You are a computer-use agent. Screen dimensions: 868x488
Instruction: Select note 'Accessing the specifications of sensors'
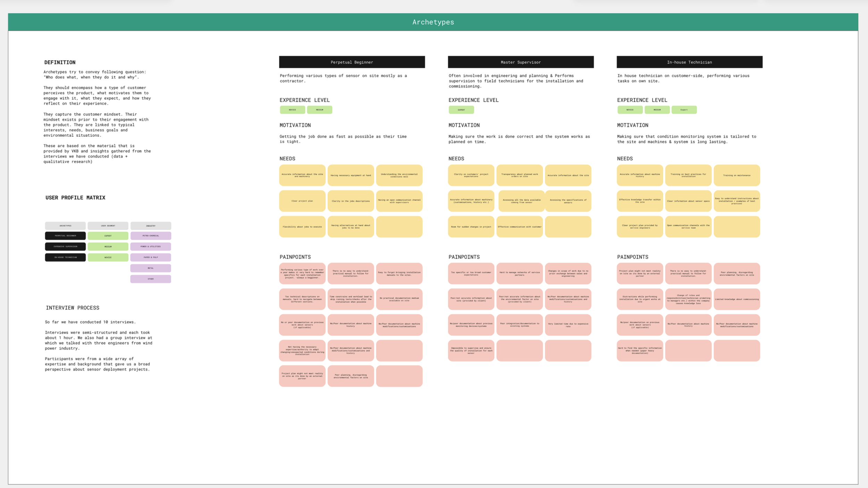pyautogui.click(x=568, y=201)
